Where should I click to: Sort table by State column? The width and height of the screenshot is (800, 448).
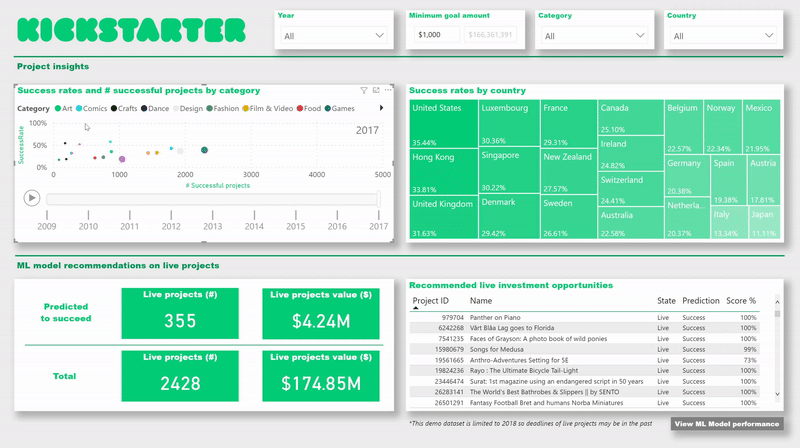click(x=666, y=301)
